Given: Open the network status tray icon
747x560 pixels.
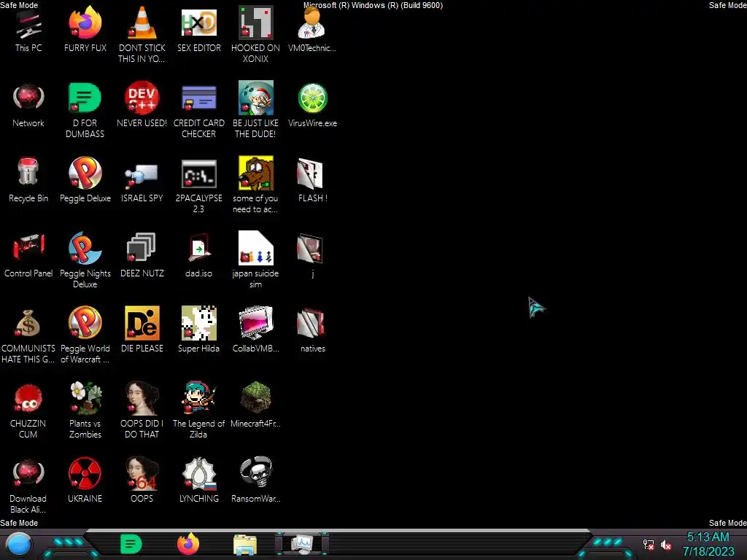Looking at the screenshot, I should tap(649, 545).
